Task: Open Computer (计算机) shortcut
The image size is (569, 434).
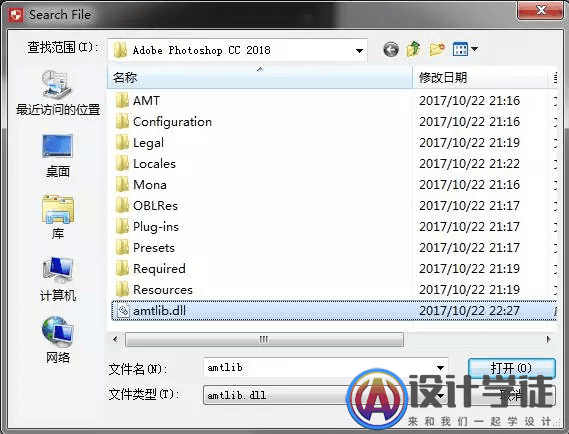Action: tap(58, 279)
